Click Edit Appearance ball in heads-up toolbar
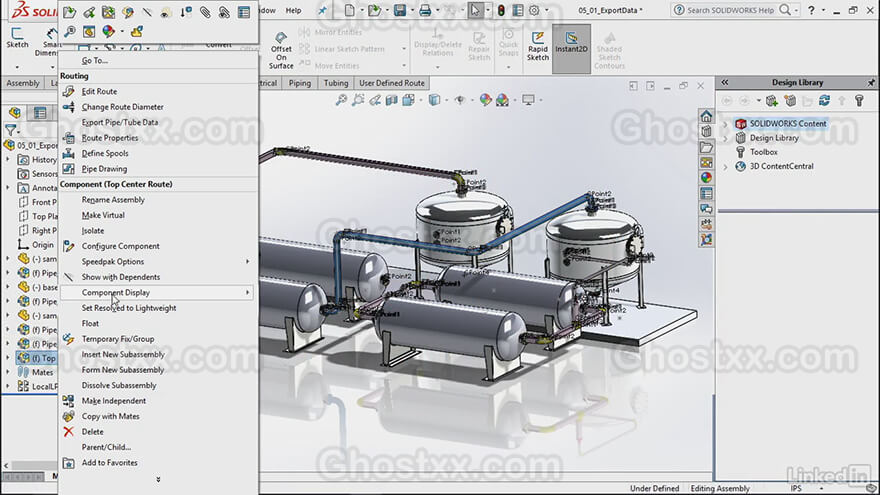This screenshot has width=880, height=495. coord(485,100)
